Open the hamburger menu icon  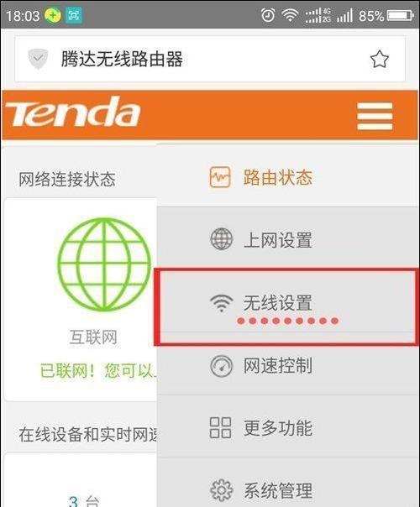point(375,117)
